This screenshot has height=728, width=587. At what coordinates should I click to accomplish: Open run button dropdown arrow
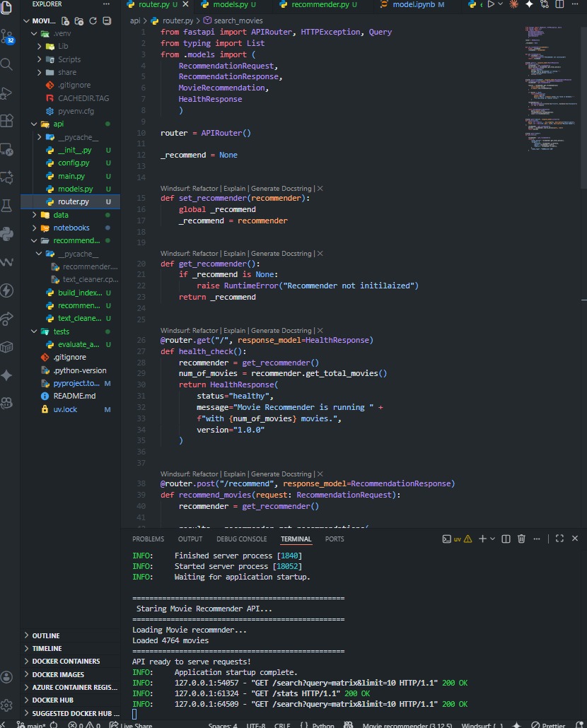[x=500, y=4]
